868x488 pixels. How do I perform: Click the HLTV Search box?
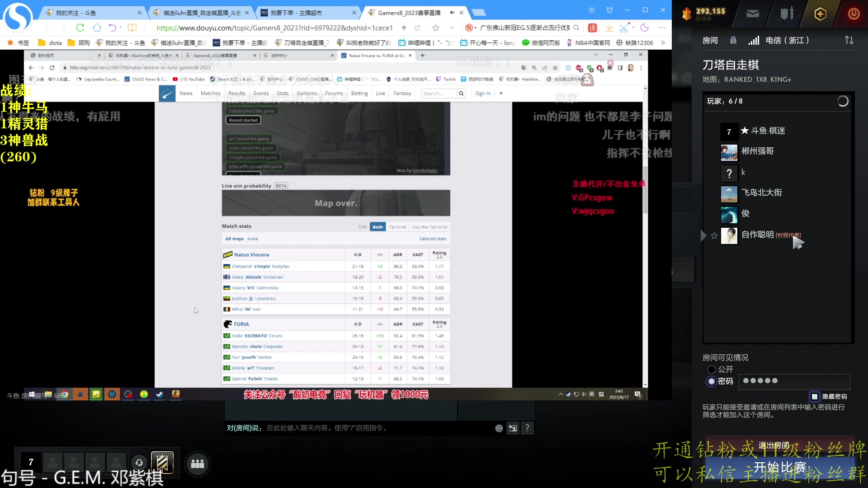pos(439,94)
